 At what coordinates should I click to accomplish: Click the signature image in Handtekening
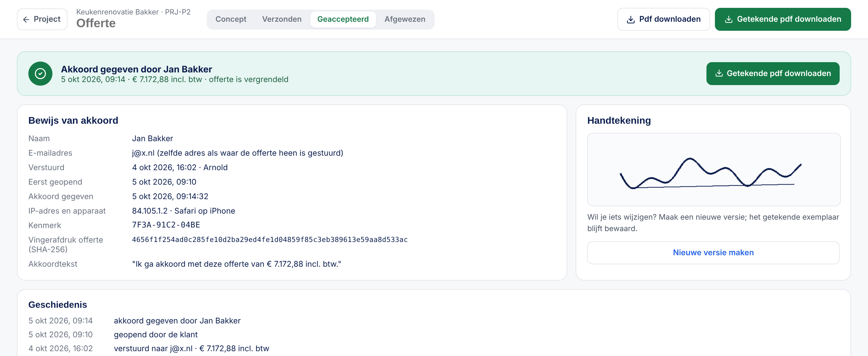(714, 169)
